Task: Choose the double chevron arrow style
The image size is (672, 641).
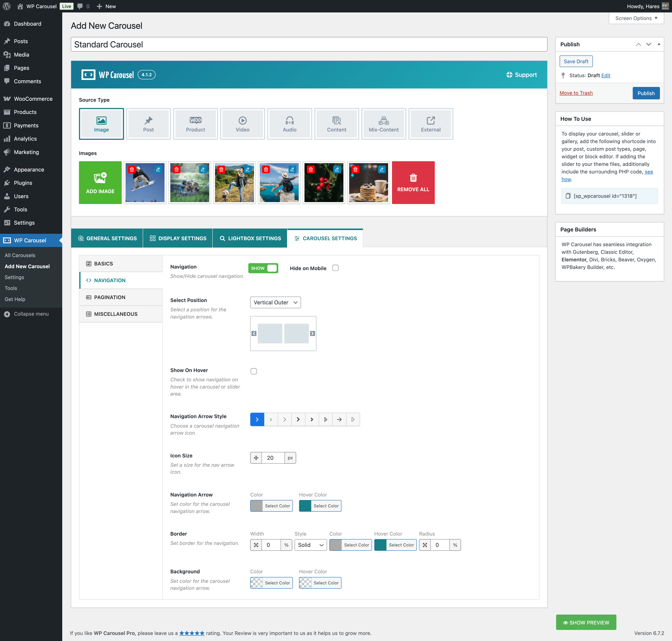Action: 325,419
